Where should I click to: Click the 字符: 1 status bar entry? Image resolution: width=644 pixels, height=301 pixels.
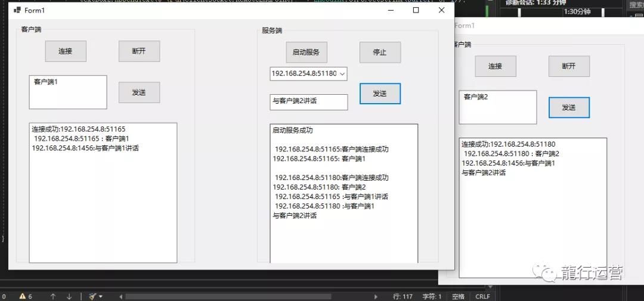coord(432,296)
